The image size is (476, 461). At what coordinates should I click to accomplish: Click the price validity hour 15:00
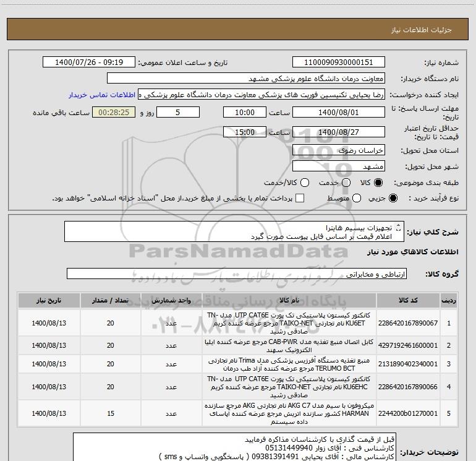[x=245, y=132]
